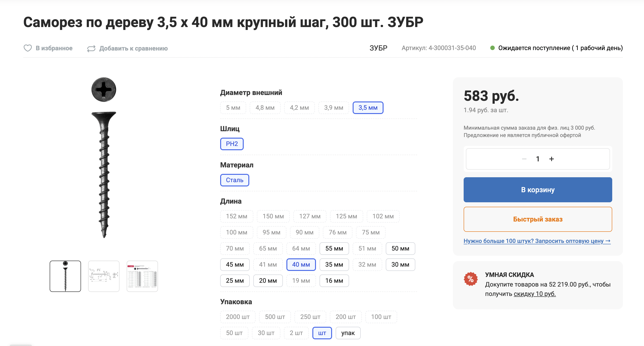Add product to cart with В корзину

click(538, 190)
